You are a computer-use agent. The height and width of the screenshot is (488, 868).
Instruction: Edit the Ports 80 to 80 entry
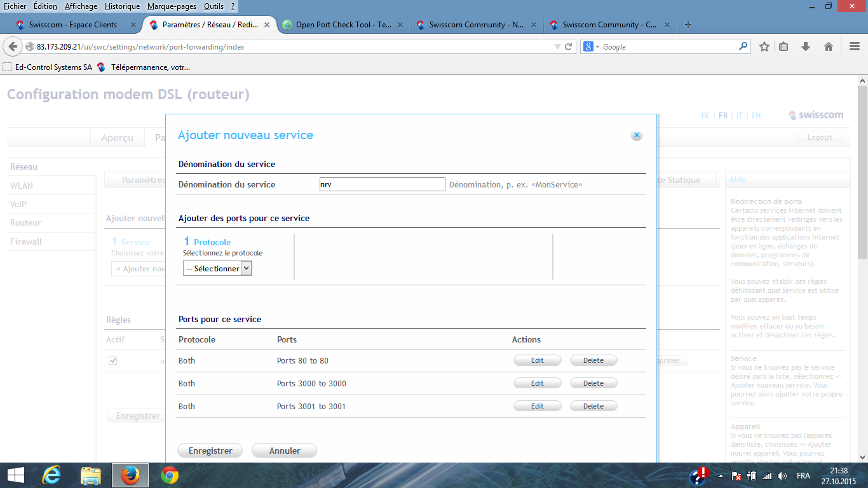click(x=537, y=360)
